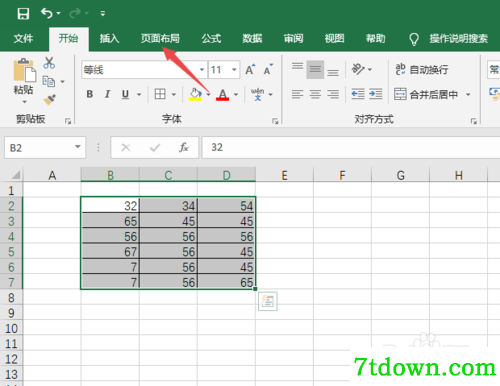Open the 对齐方式 dialog launcher
This screenshot has width=500, height=386.
[473, 121]
